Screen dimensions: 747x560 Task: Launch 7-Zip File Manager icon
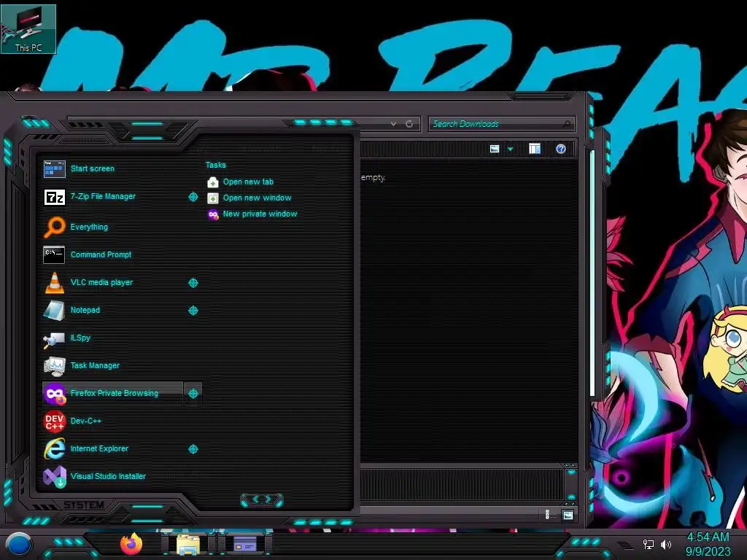[x=54, y=197]
